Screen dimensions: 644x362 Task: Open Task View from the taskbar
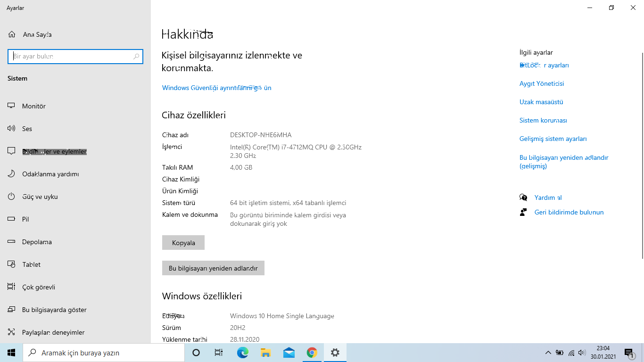pyautogui.click(x=219, y=353)
